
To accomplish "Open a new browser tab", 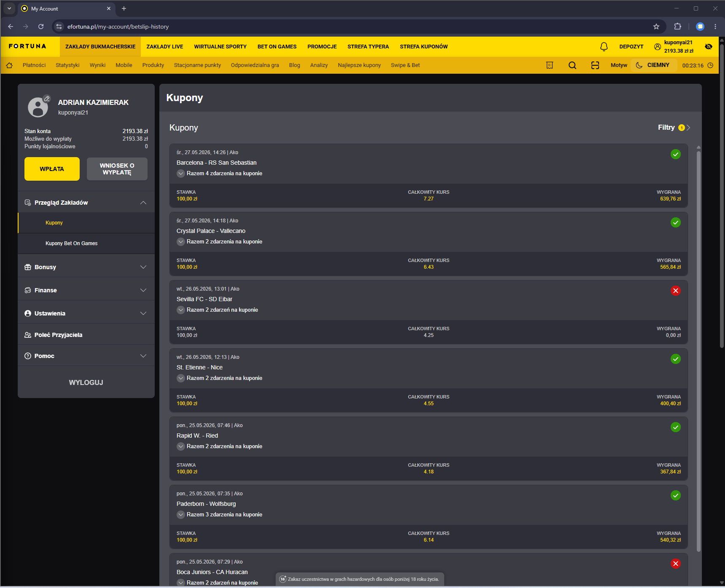I will coord(124,8).
